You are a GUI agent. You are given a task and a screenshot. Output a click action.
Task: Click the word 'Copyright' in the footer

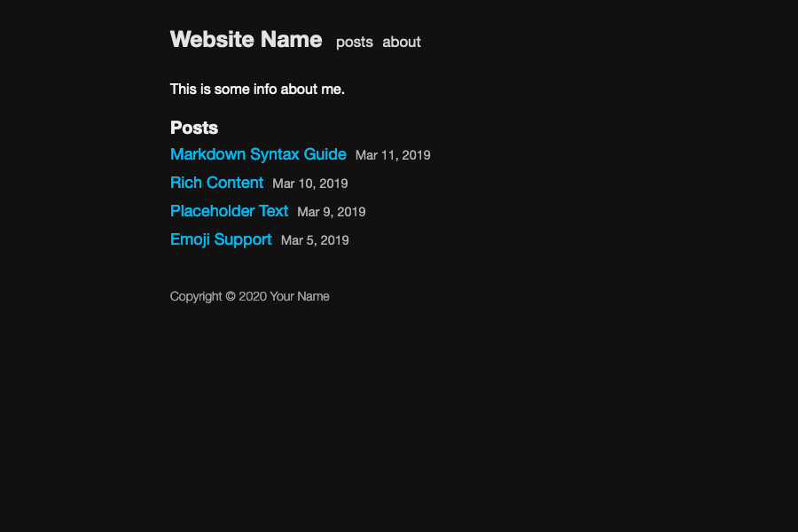196,297
